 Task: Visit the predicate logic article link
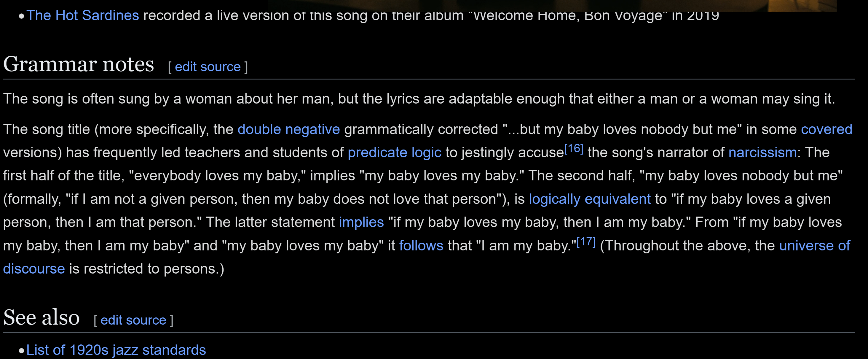(394, 153)
